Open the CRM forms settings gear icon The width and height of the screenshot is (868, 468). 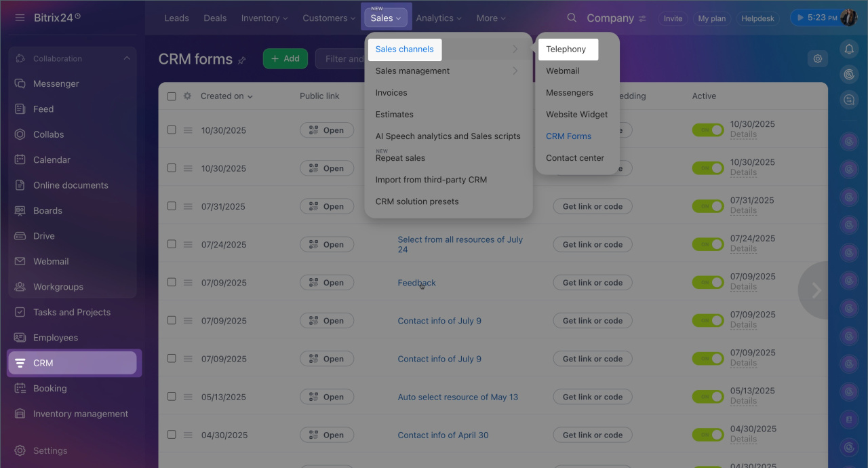click(x=818, y=59)
